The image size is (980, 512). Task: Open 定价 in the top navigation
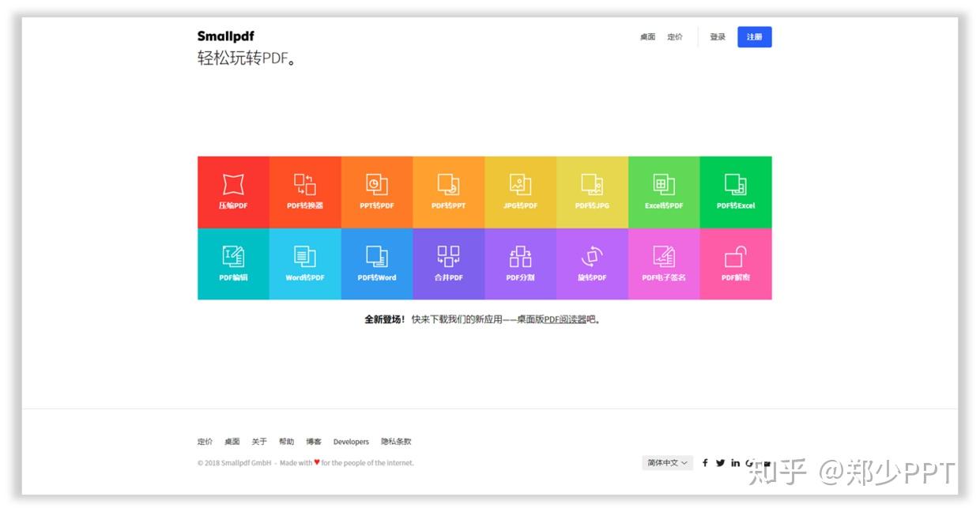[x=675, y=37]
